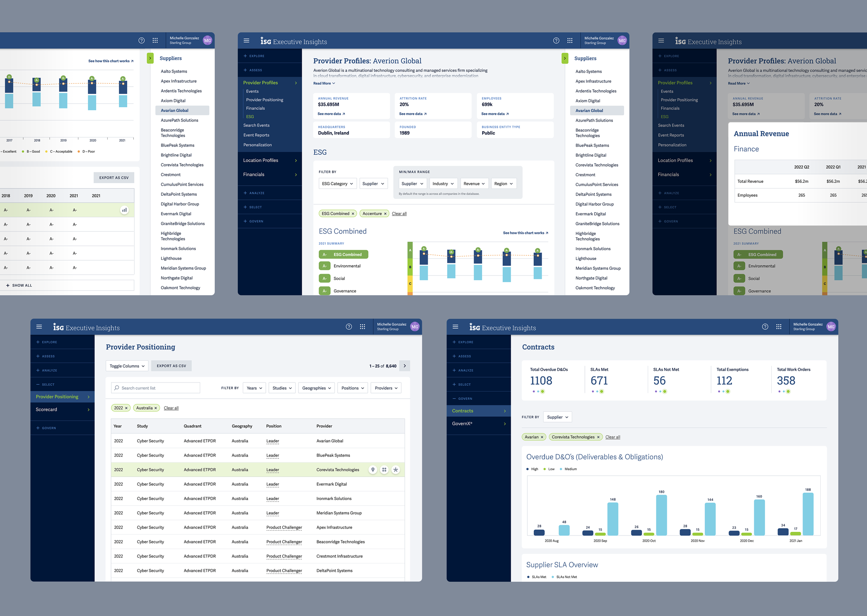Viewport: 867px width, 616px height.
Task: Open apps grid in Contracts window header
Action: [x=779, y=327]
